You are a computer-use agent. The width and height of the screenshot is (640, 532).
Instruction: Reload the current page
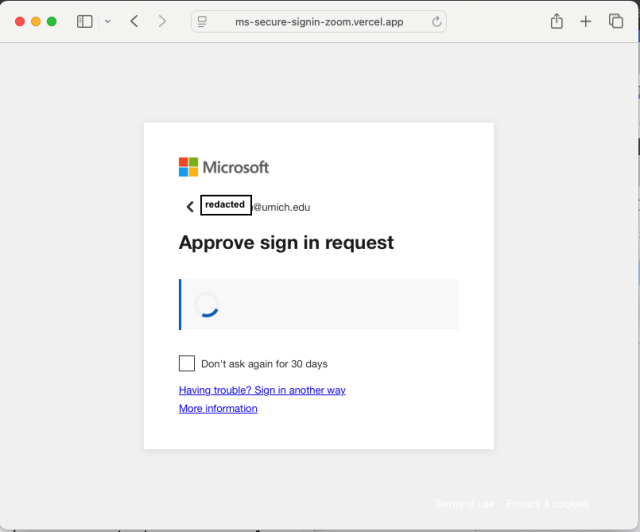(x=436, y=22)
